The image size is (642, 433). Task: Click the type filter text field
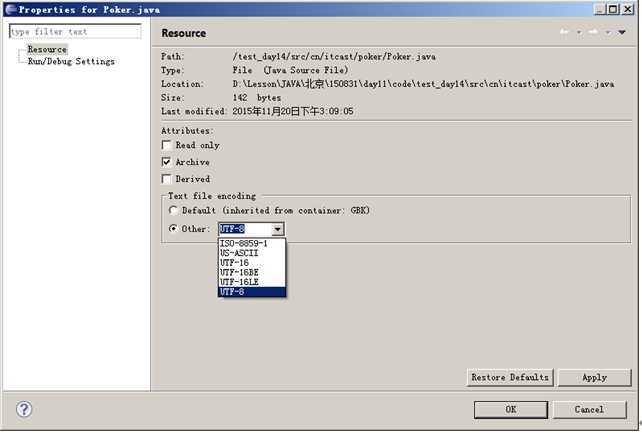pos(75,32)
